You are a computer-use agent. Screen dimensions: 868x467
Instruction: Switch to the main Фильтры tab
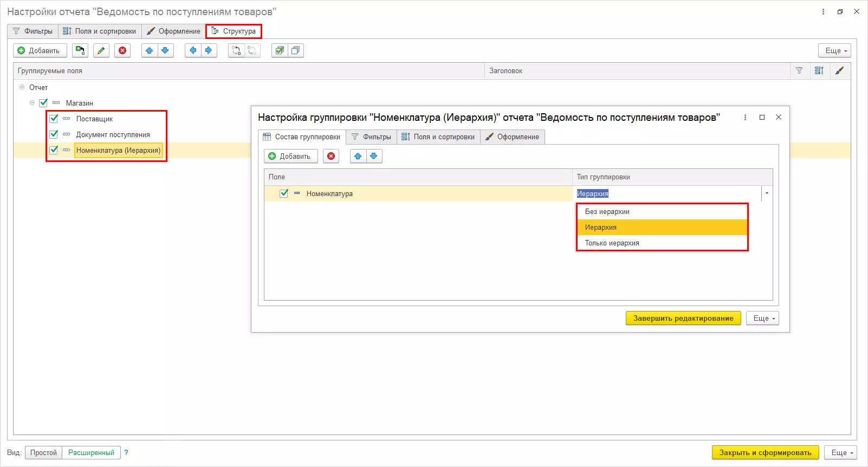click(x=33, y=31)
